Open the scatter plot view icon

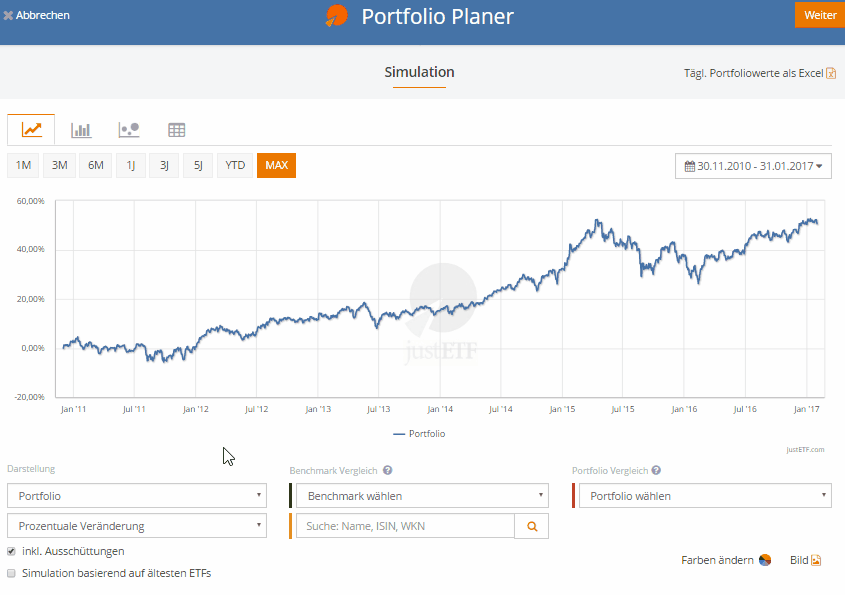[129, 129]
